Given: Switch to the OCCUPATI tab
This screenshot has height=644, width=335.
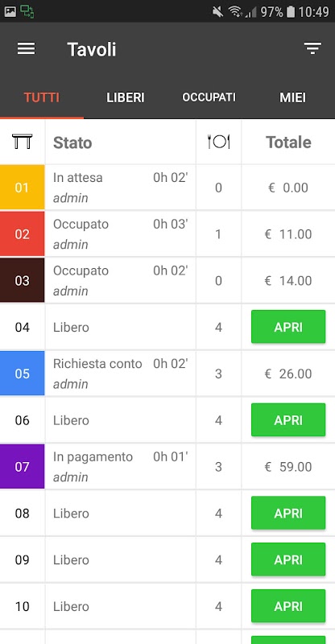Looking at the screenshot, I should (x=209, y=97).
